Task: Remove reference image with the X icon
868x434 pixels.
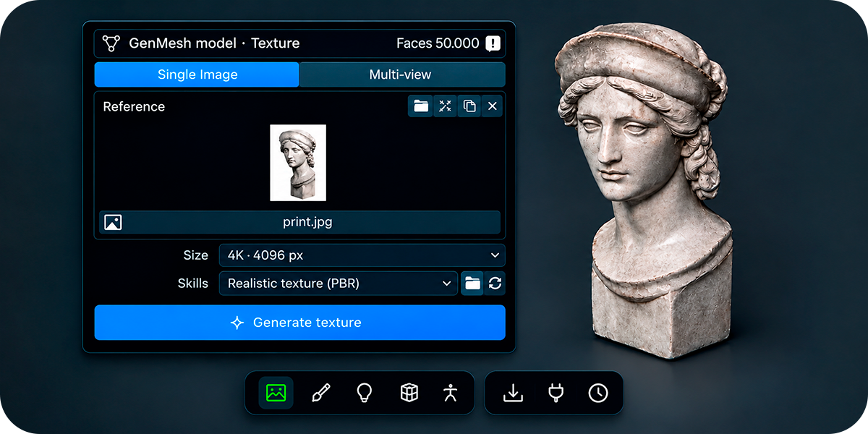Action: pyautogui.click(x=493, y=106)
